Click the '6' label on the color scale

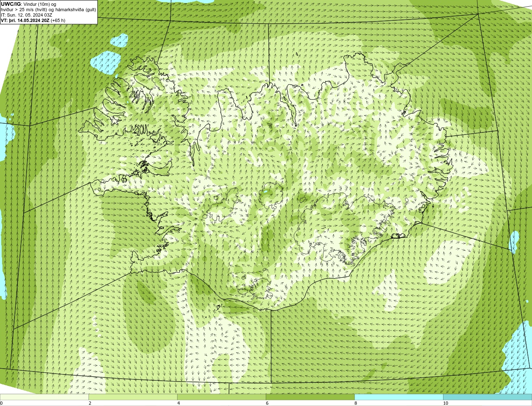pos(267,403)
